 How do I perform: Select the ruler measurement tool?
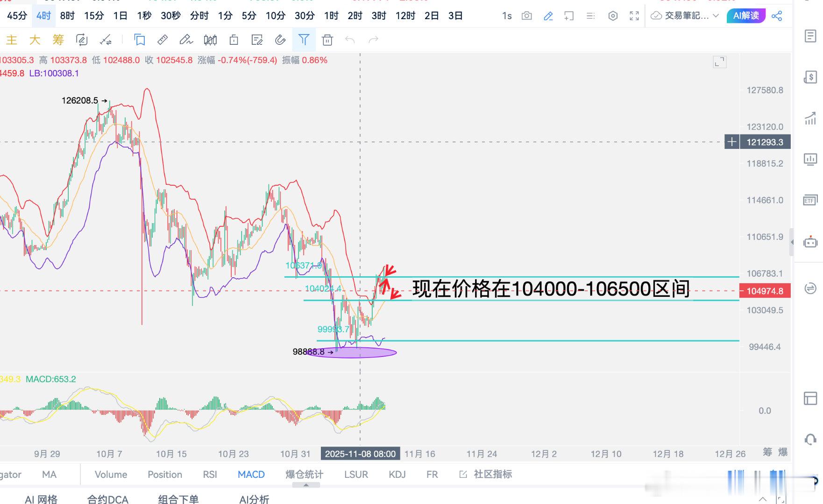click(x=163, y=40)
